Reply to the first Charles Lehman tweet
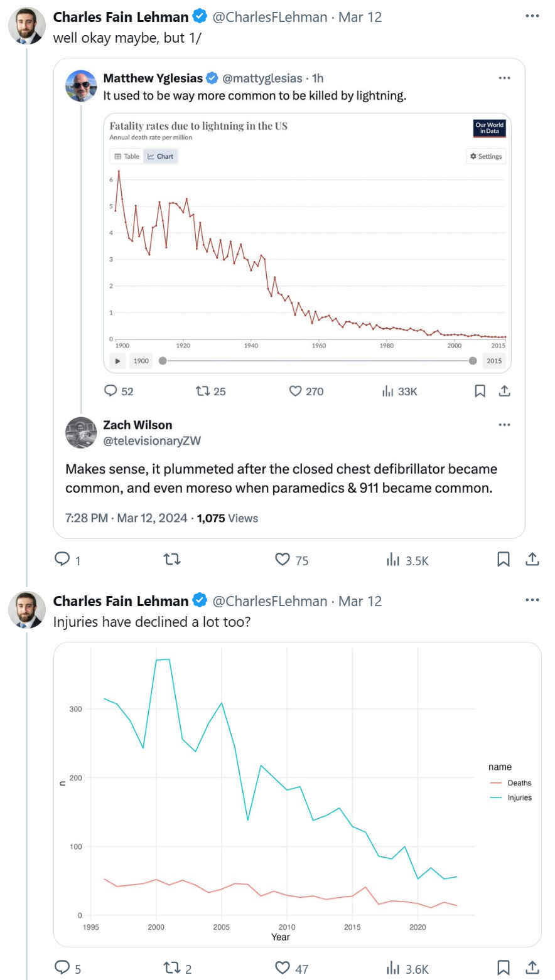Screen dimensions: 555x980 click(62, 559)
